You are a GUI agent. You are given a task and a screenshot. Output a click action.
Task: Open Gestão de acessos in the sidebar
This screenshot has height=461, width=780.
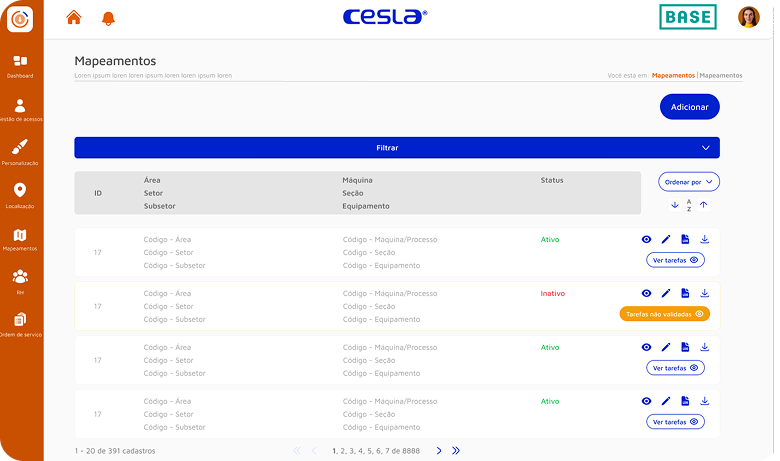(20, 105)
